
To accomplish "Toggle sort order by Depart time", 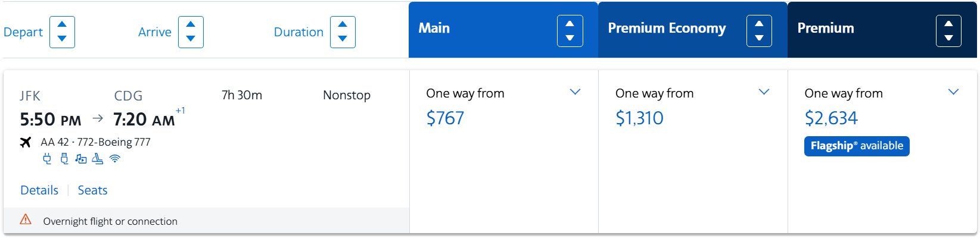I will point(62,32).
